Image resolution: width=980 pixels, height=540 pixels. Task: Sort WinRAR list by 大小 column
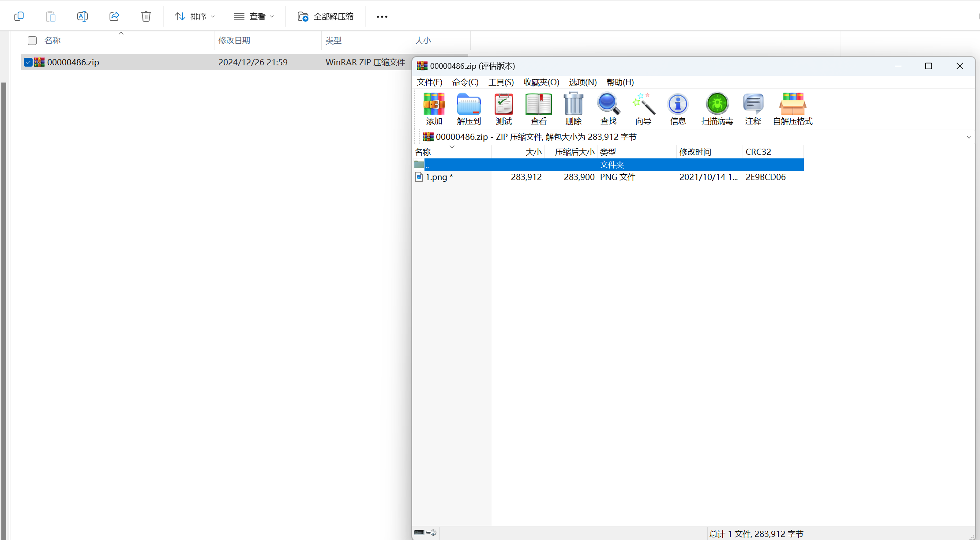(518, 152)
